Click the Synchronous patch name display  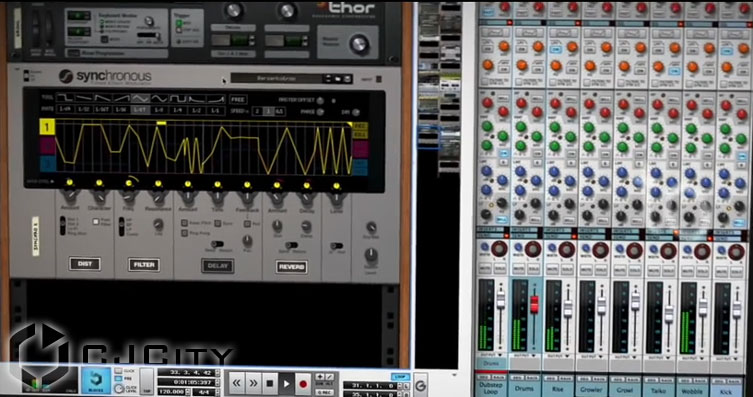point(277,78)
